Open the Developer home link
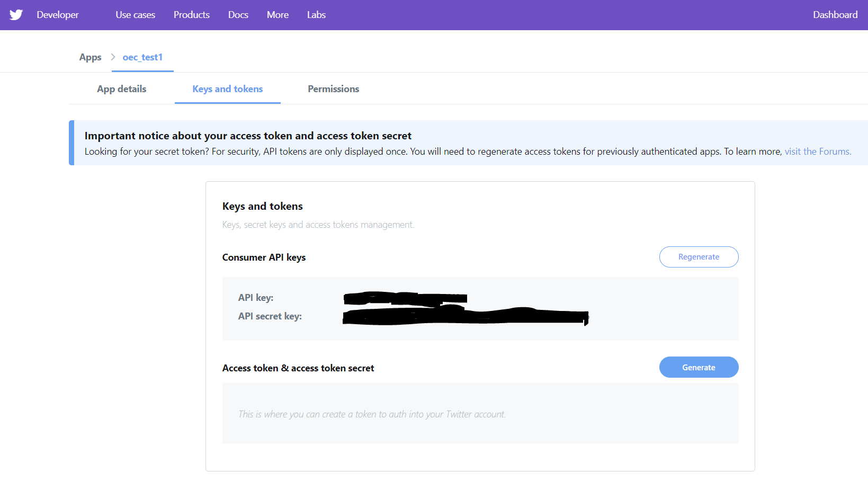The image size is (868, 481). click(x=58, y=15)
